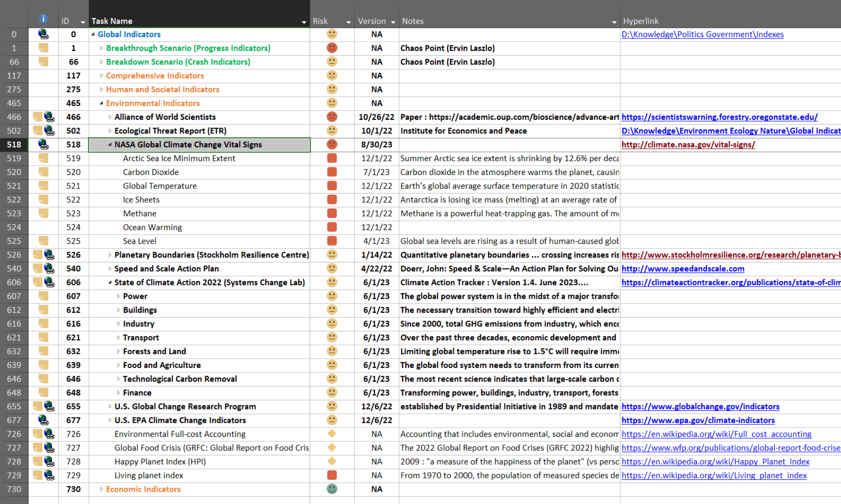Click hyperlink globe icon for Speed and Scale Action Plan
This screenshot has width=841, height=504.
coord(49,269)
